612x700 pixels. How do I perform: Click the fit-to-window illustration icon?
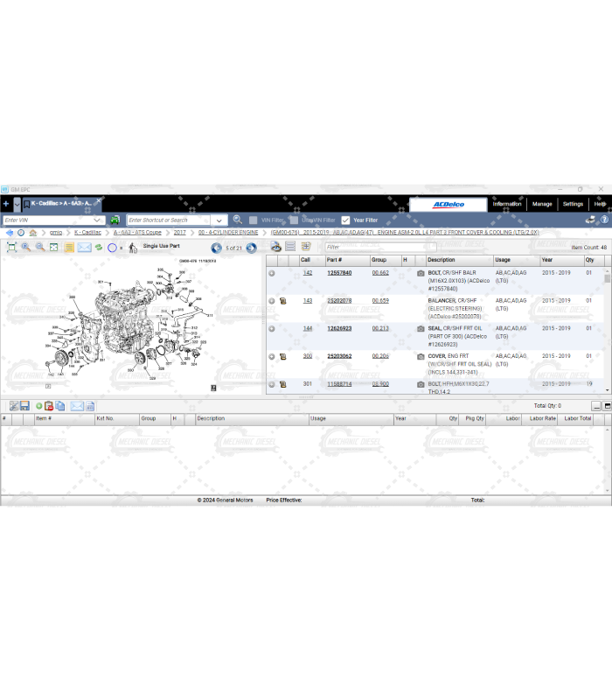pos(11,248)
